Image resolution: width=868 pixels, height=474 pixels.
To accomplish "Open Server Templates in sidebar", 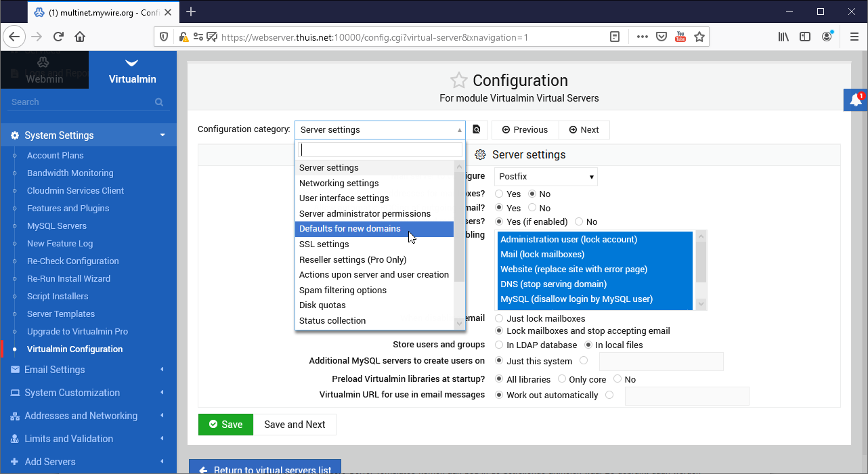I will [61, 314].
